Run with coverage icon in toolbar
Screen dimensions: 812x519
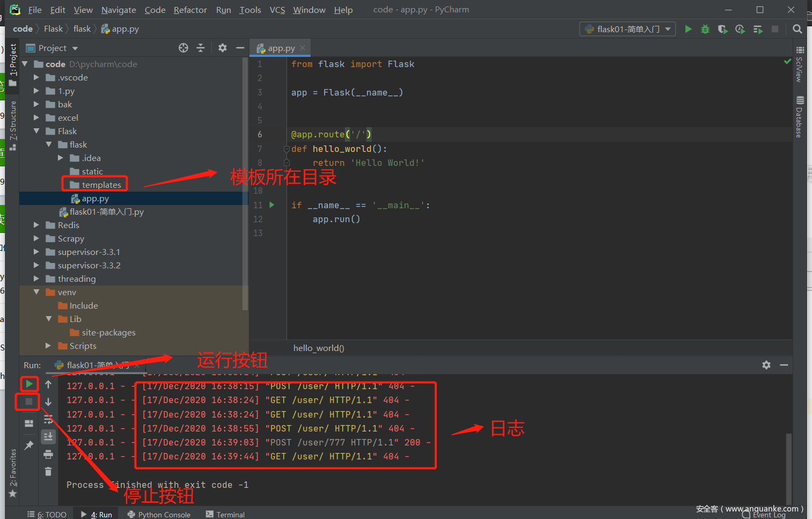click(722, 29)
